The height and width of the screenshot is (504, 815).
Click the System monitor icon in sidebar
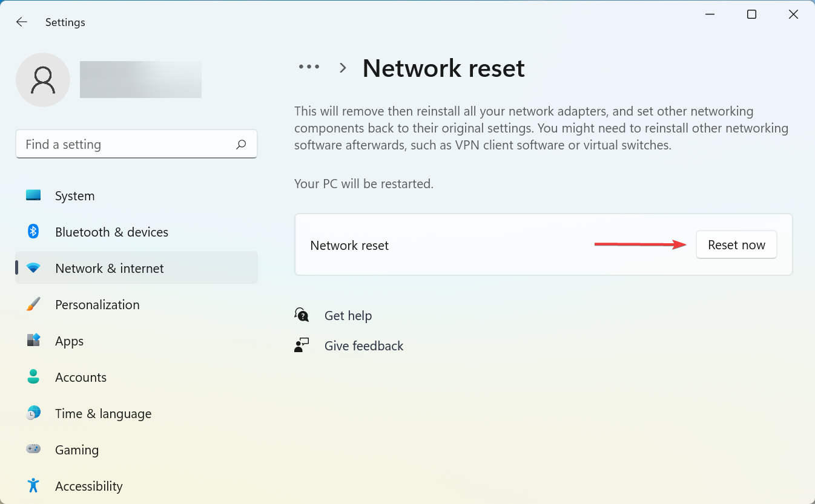click(x=33, y=195)
